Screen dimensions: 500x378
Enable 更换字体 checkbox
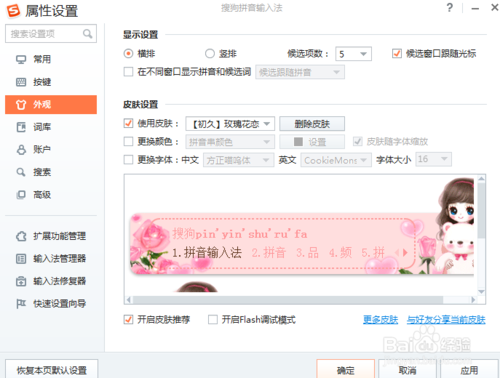click(128, 160)
